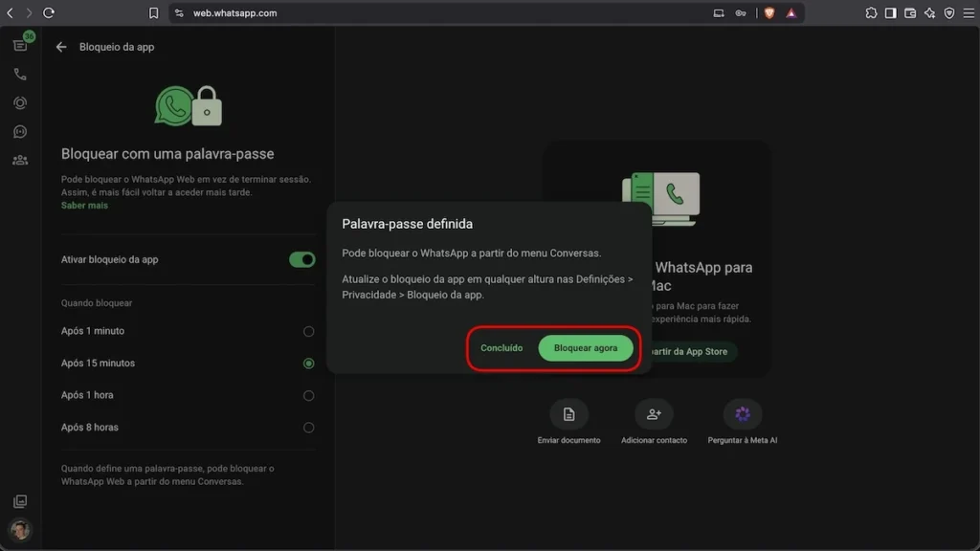The image size is (980, 551).
Task: Click the Quando bloquear label
Action: coord(97,303)
